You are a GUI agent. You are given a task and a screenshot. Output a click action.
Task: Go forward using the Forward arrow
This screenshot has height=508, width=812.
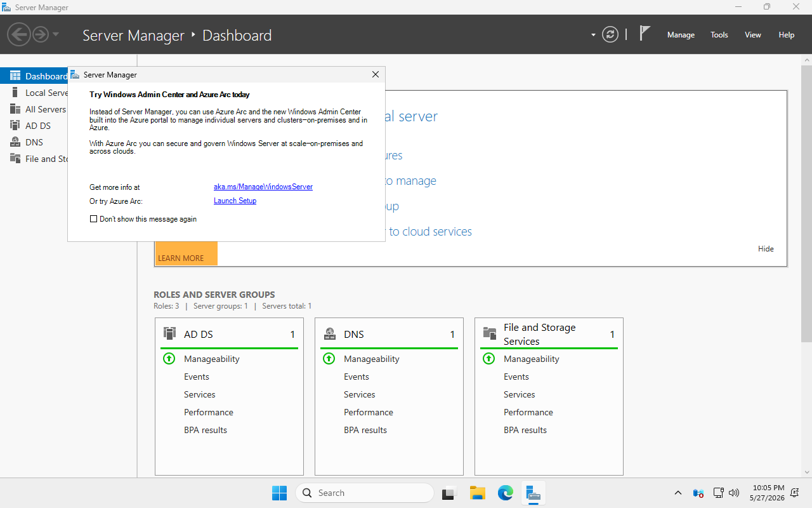pos(41,34)
